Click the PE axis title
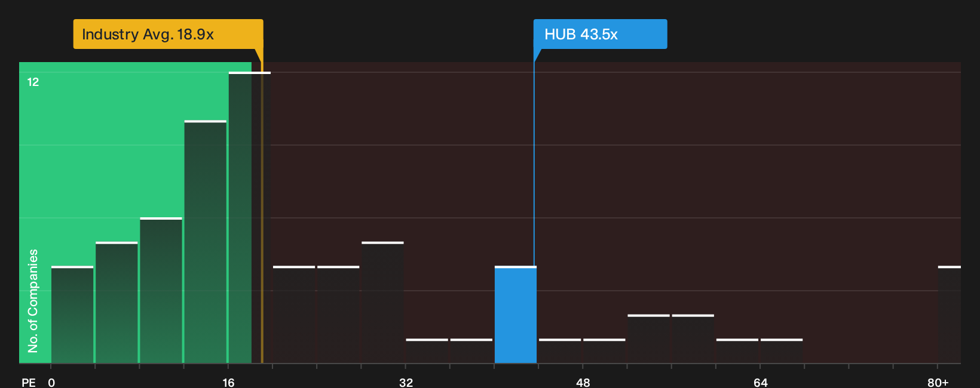This screenshot has height=388, width=980. [x=29, y=382]
